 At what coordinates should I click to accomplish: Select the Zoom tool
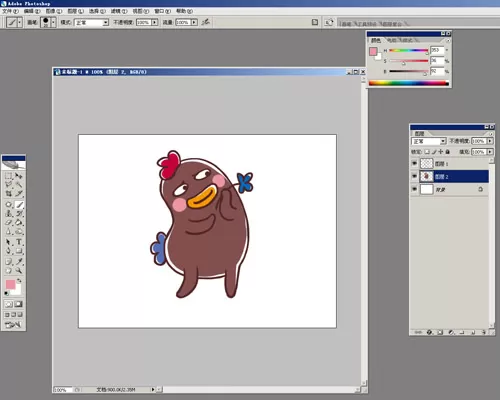19,271
